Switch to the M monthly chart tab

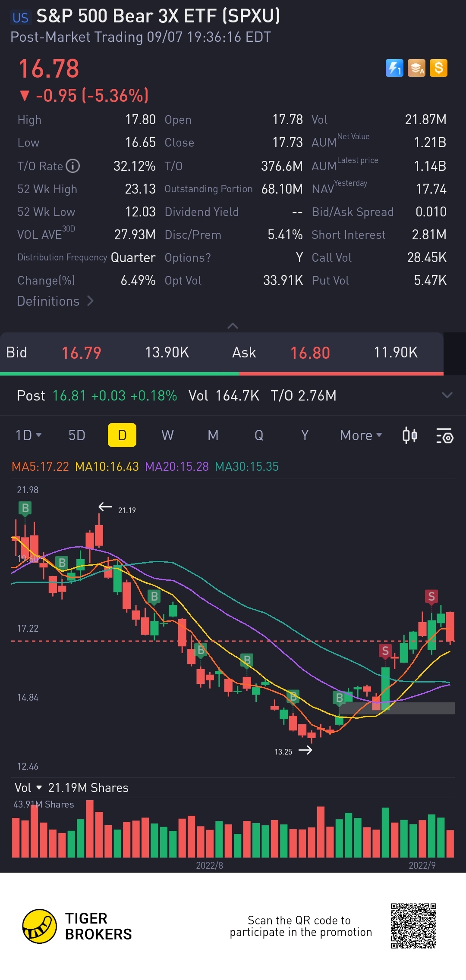point(213,435)
